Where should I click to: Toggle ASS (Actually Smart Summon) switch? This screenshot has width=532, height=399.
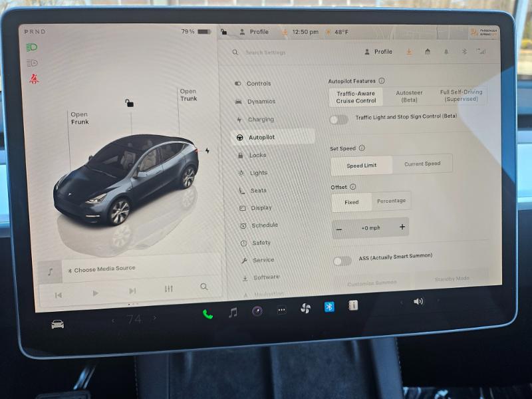tap(342, 261)
